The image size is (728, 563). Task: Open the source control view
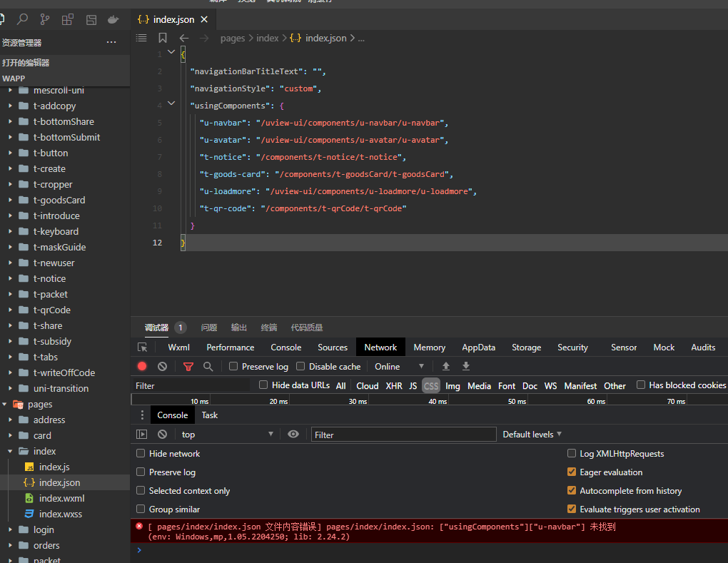point(45,19)
